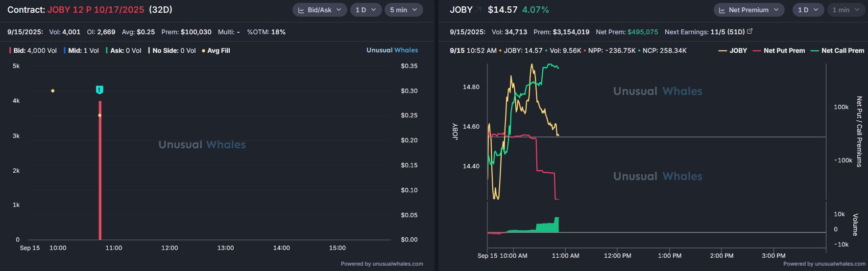The image size is (868, 271).
Task: Toggle the Net Call Prem legend line
Action: point(837,50)
